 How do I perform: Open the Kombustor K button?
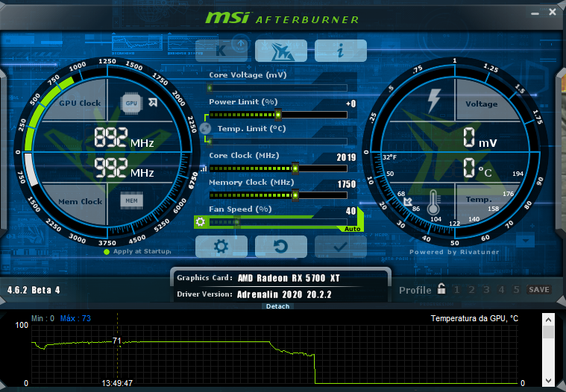[x=221, y=51]
